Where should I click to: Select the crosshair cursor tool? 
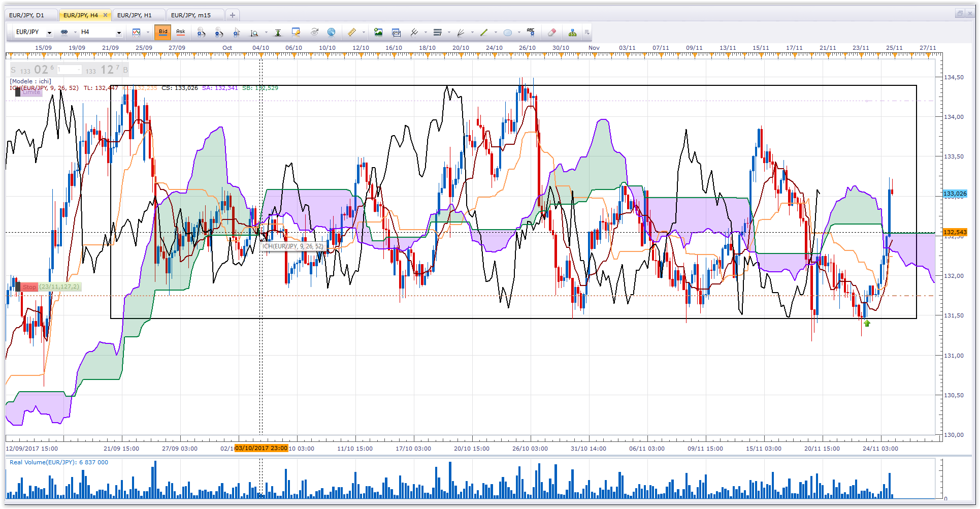(x=237, y=32)
